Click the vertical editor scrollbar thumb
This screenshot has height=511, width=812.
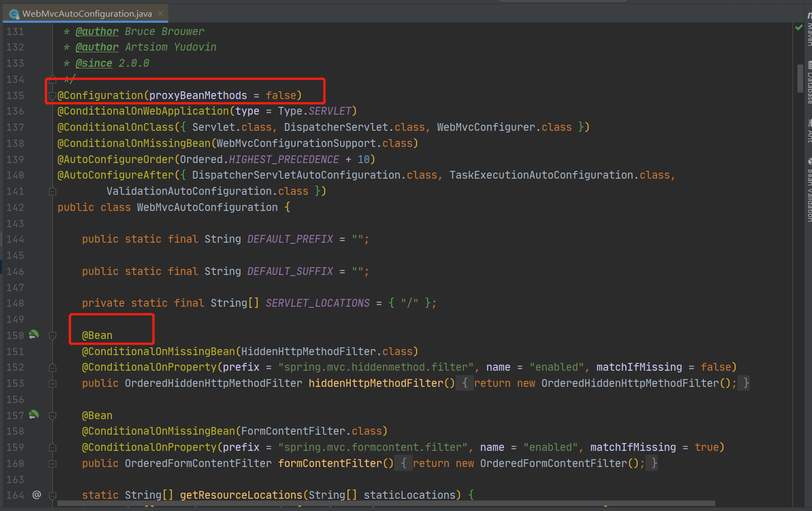pyautogui.click(x=800, y=78)
